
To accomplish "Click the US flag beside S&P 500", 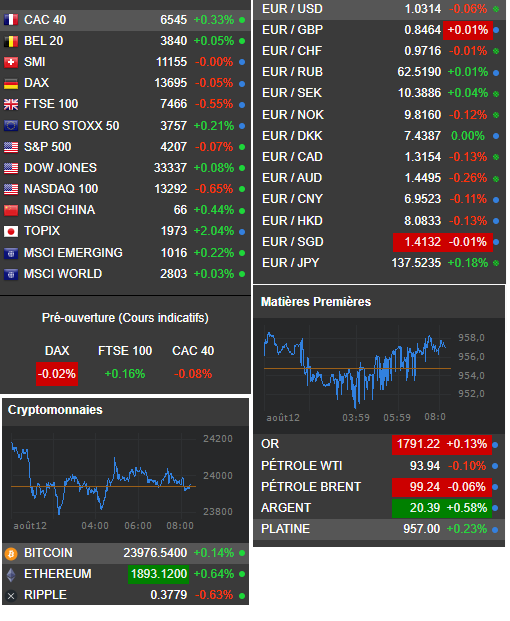I will [11, 147].
